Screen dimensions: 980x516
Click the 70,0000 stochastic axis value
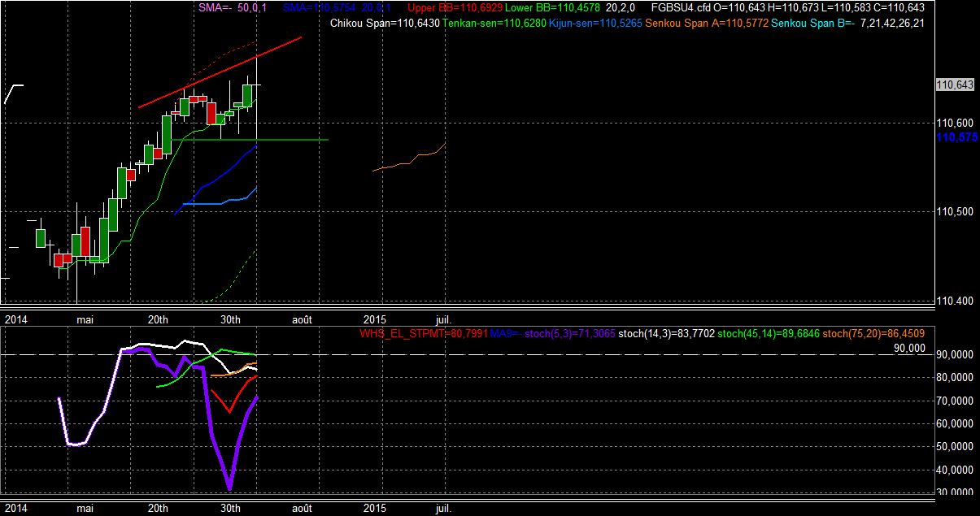click(x=954, y=401)
